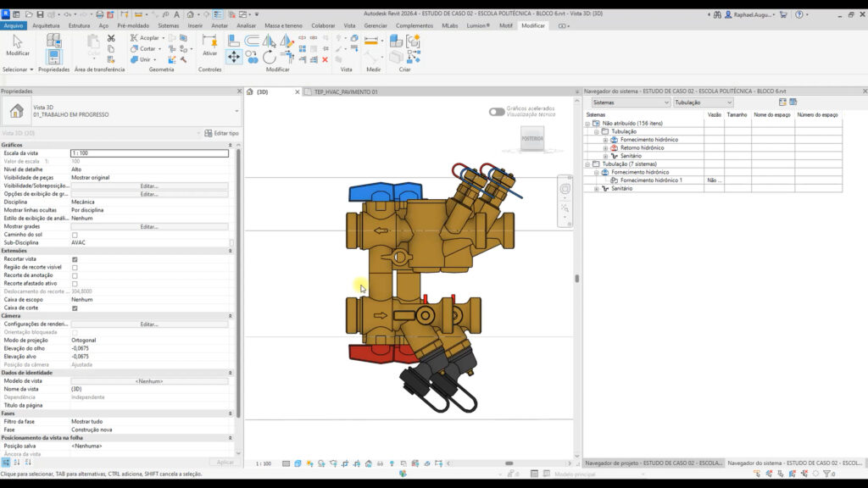Click the red Delete X icon
Screen dimensions: 868x488
pyautogui.click(x=325, y=59)
